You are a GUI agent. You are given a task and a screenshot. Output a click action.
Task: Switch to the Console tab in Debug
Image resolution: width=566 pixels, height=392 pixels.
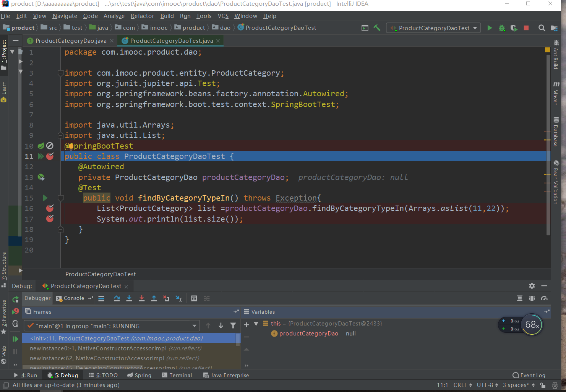click(x=74, y=298)
